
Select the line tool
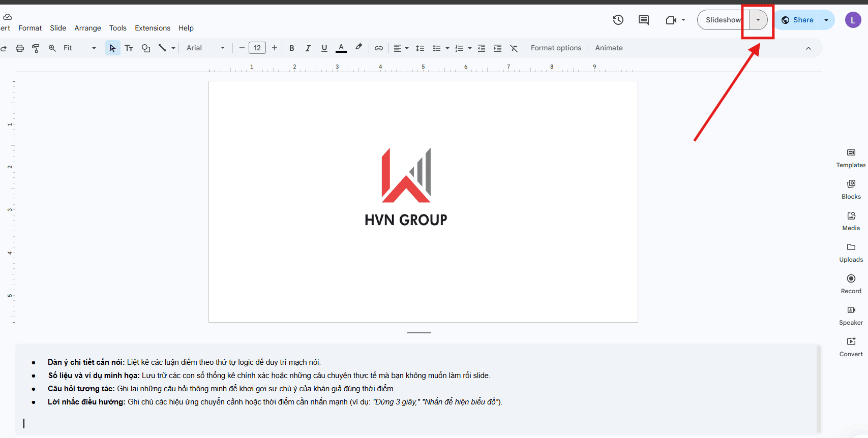pyautogui.click(x=162, y=48)
